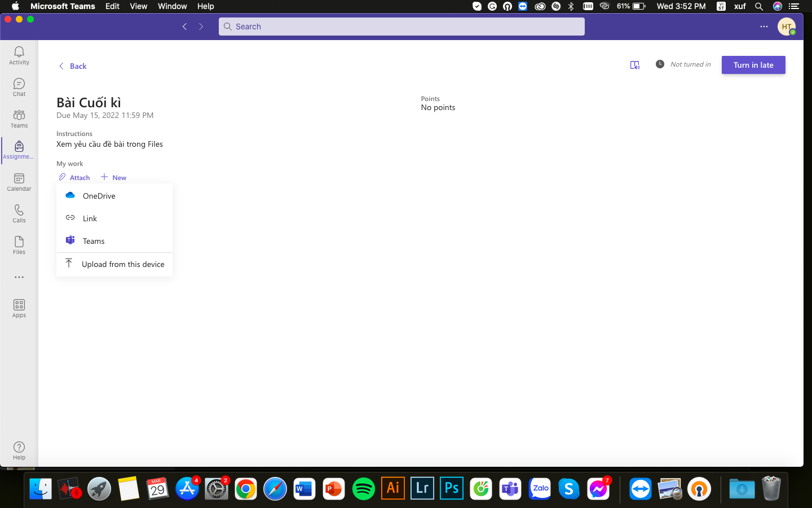The width and height of the screenshot is (812, 508).
Task: Open Calendar in the sidebar
Action: [19, 182]
